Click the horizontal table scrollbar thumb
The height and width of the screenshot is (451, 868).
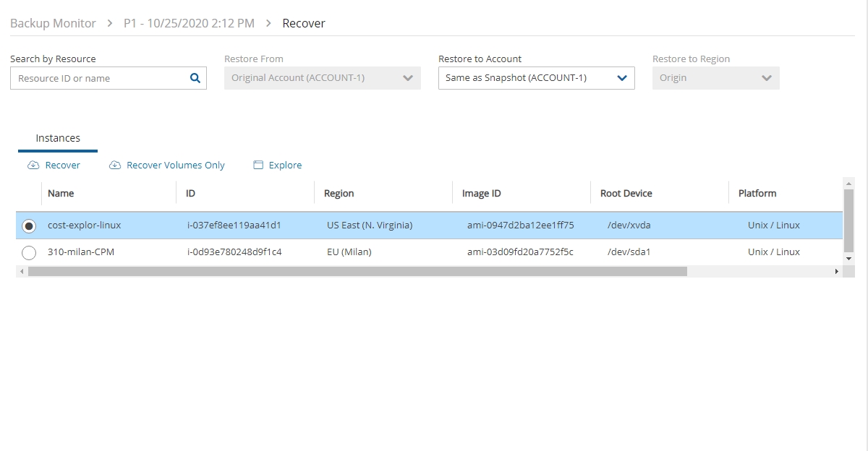coord(357,271)
